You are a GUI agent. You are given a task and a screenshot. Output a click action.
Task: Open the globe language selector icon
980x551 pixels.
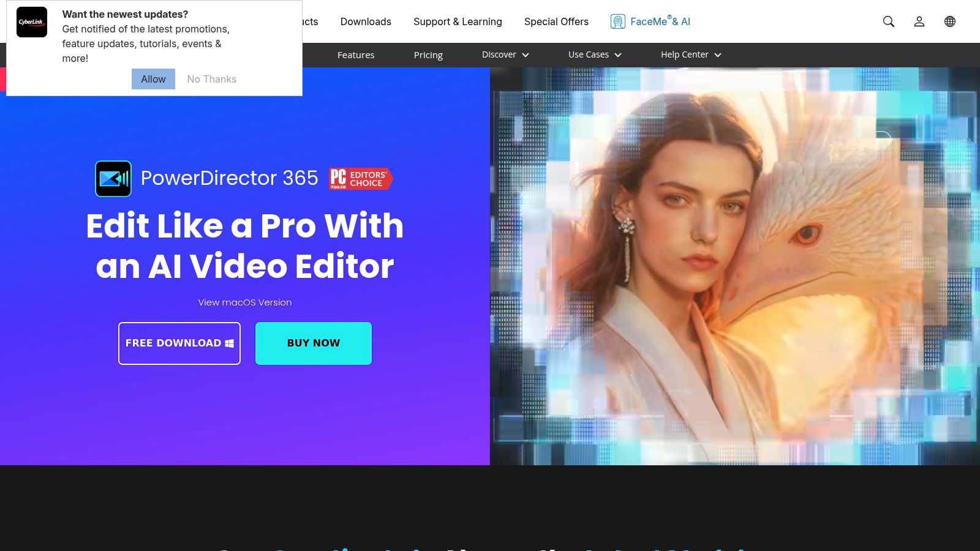(x=950, y=21)
